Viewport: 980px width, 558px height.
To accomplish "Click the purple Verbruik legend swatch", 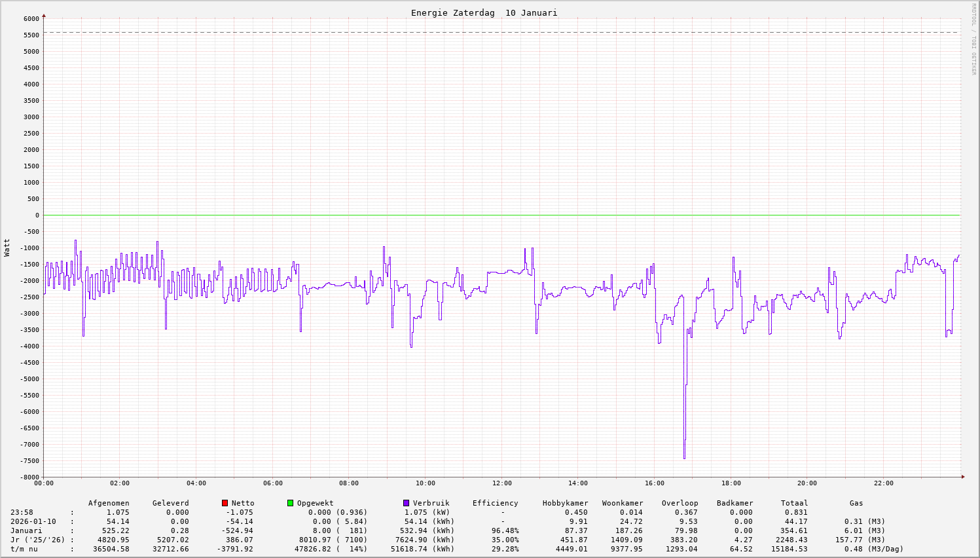I will pos(406,503).
